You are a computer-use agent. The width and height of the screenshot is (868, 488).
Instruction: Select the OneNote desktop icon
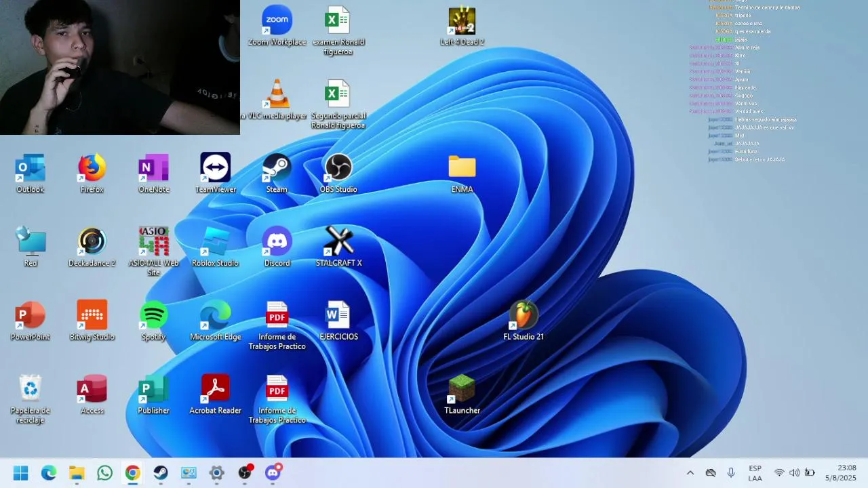pos(153,174)
